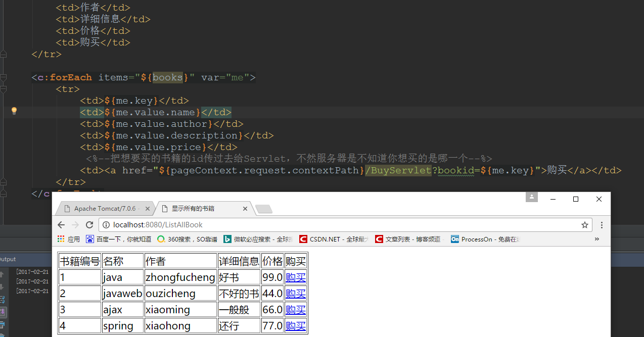Go back using the browser arrow

(x=61, y=225)
